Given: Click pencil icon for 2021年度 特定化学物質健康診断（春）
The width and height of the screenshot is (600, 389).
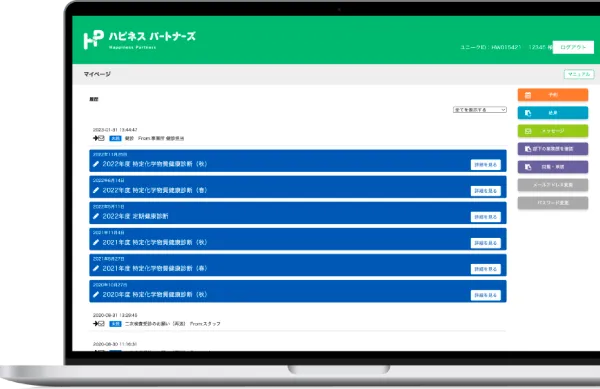Looking at the screenshot, I should click(96, 268).
